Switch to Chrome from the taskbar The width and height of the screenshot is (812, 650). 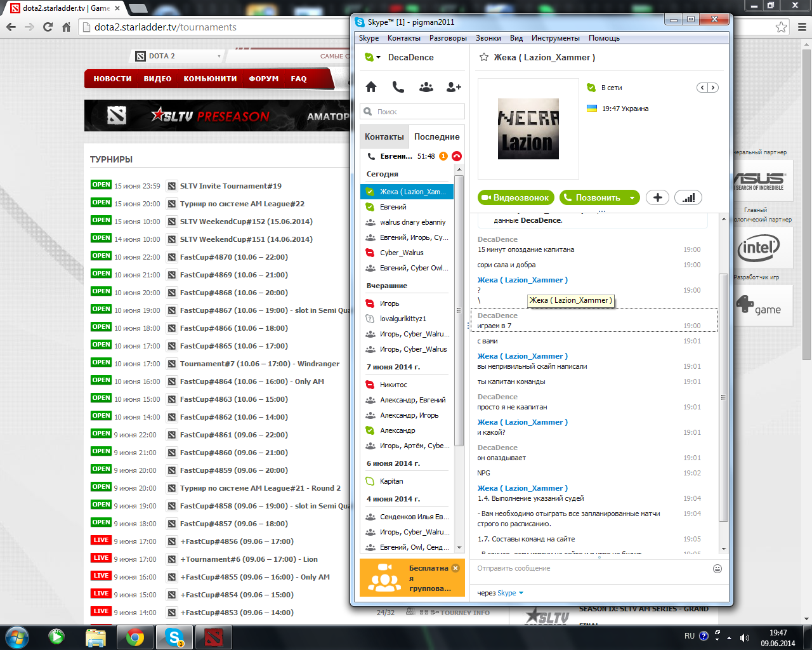click(x=134, y=637)
